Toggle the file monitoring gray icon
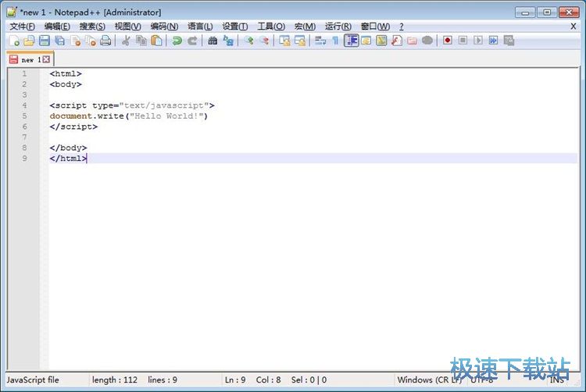Screen dimensions: 586x392 click(x=427, y=41)
